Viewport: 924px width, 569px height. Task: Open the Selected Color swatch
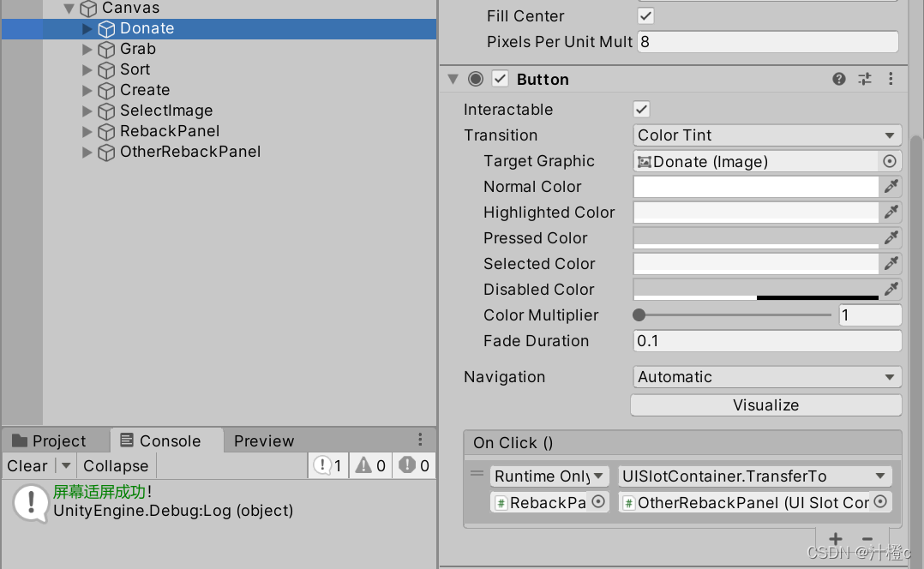pyautogui.click(x=756, y=263)
